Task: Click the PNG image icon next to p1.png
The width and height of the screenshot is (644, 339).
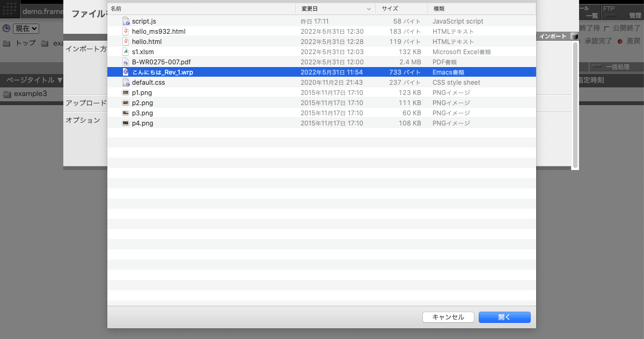Action: coord(126,92)
